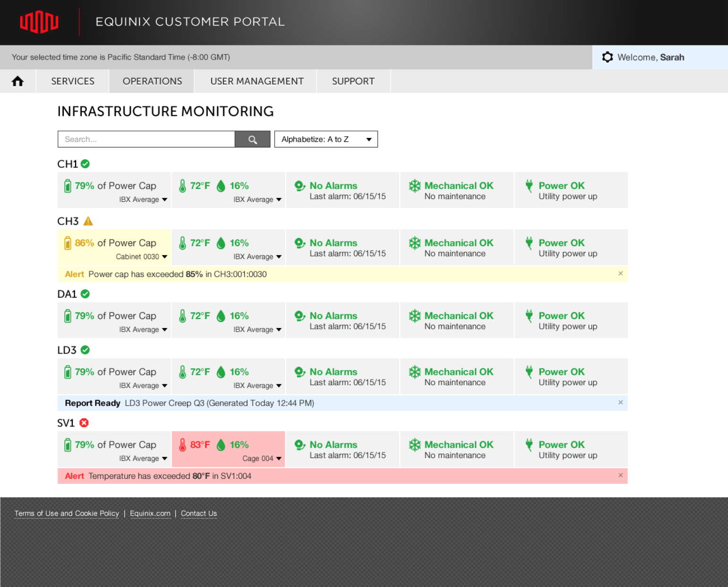Image resolution: width=728 pixels, height=587 pixels.
Task: Click into the Search input field
Action: [x=146, y=139]
